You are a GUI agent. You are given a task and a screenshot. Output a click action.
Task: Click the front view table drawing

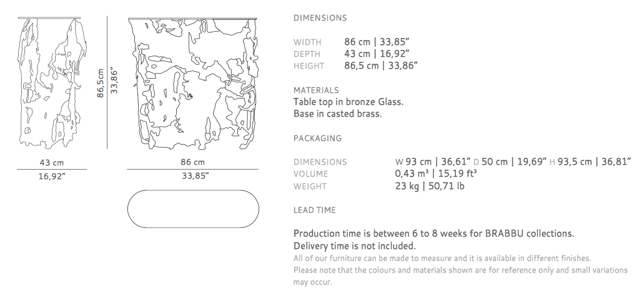point(192,84)
